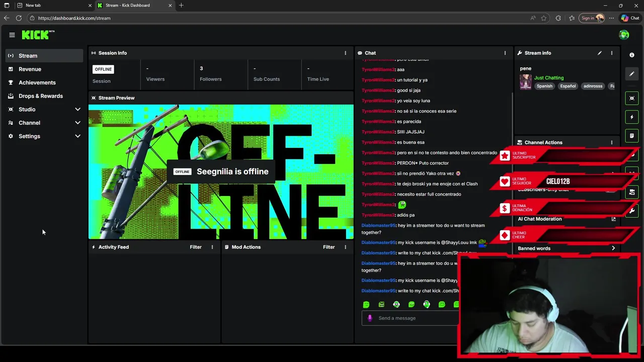Click the purple microphone icon in chat input

click(x=370, y=318)
